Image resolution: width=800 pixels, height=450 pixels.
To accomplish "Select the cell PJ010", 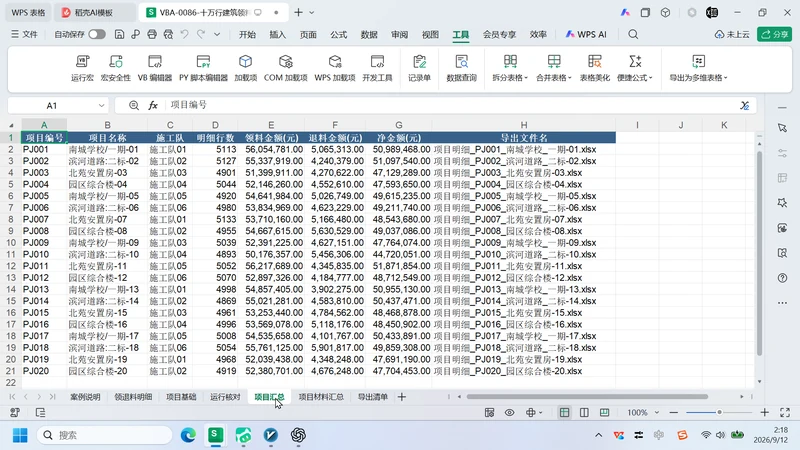I will coord(43,254).
